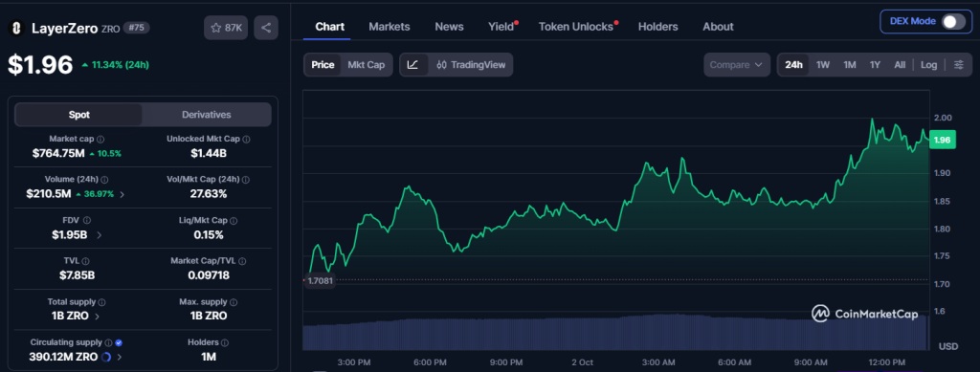The height and width of the screenshot is (372, 980).
Task: Click info icon next to TVL
Action: tap(85, 261)
